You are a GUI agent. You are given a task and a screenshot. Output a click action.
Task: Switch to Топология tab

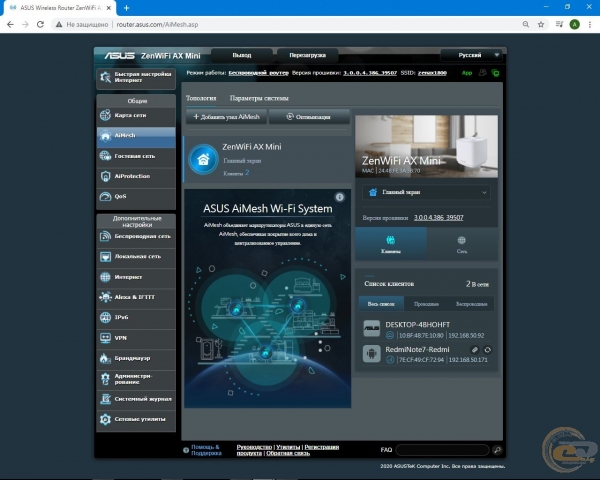click(x=201, y=98)
